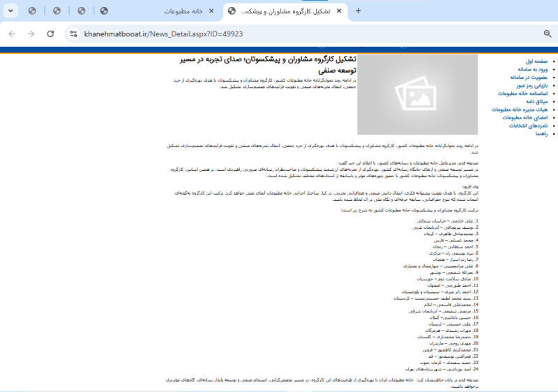The image size is (558, 392).
Task: Open the اساسنامه خانه مطبوعات link
Action: pyautogui.click(x=522, y=93)
